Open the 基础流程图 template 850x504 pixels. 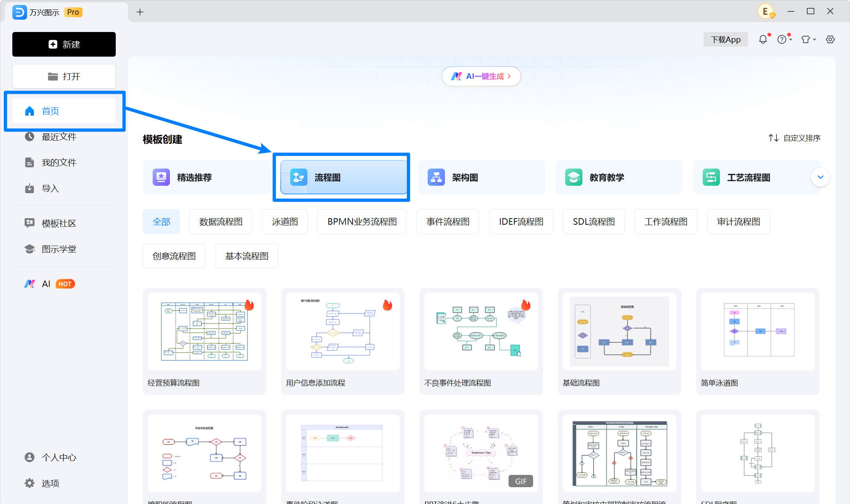click(x=619, y=341)
